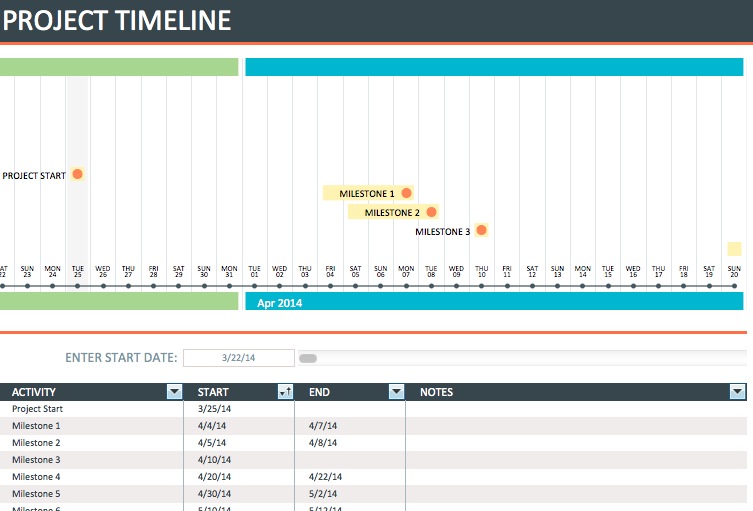Image resolution: width=753 pixels, height=511 pixels.
Task: Click the Project Start orange marker
Action: [x=77, y=174]
